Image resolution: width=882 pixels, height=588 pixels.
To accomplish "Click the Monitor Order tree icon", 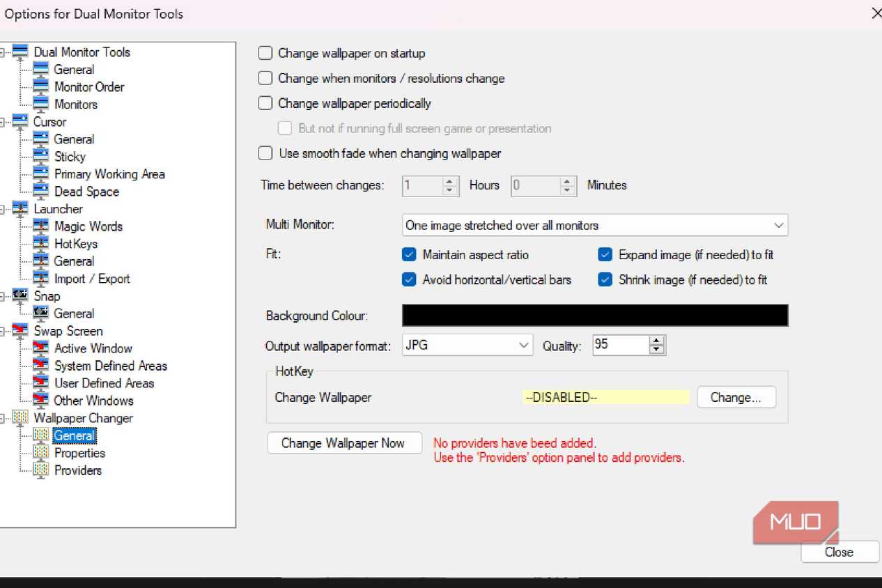I will point(41,86).
